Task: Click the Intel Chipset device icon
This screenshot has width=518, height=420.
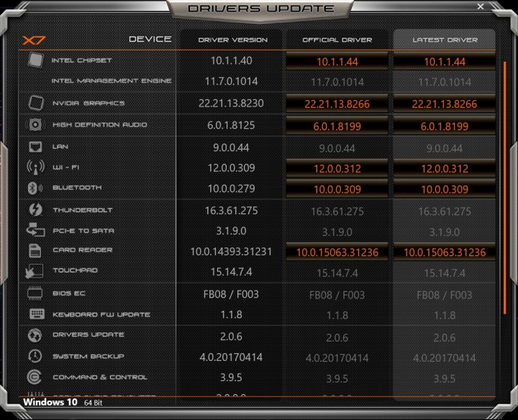Action: click(35, 60)
